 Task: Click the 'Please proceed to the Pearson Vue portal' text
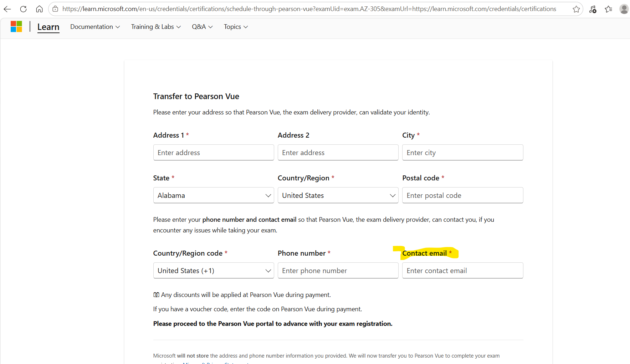273,324
